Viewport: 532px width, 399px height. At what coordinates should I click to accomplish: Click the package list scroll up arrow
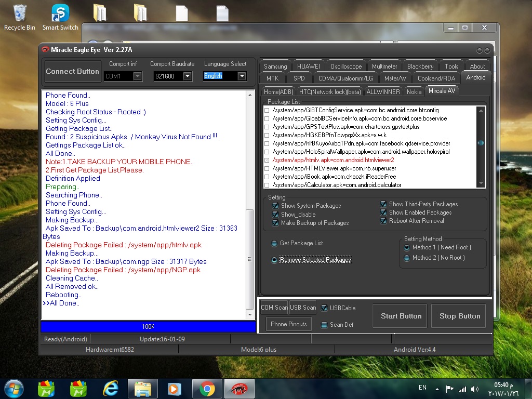[x=481, y=111]
